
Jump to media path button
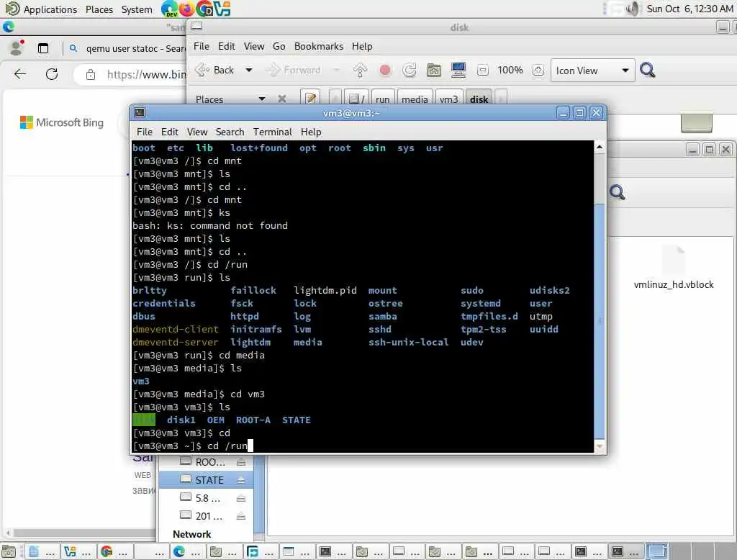(415, 99)
